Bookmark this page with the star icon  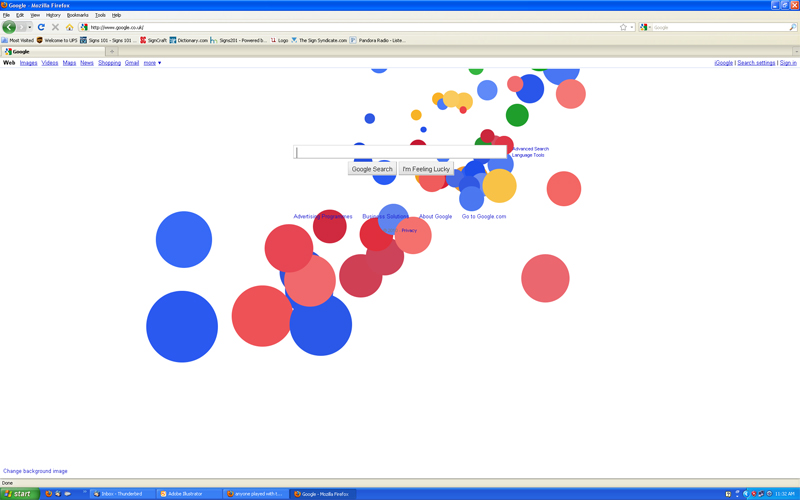623,27
